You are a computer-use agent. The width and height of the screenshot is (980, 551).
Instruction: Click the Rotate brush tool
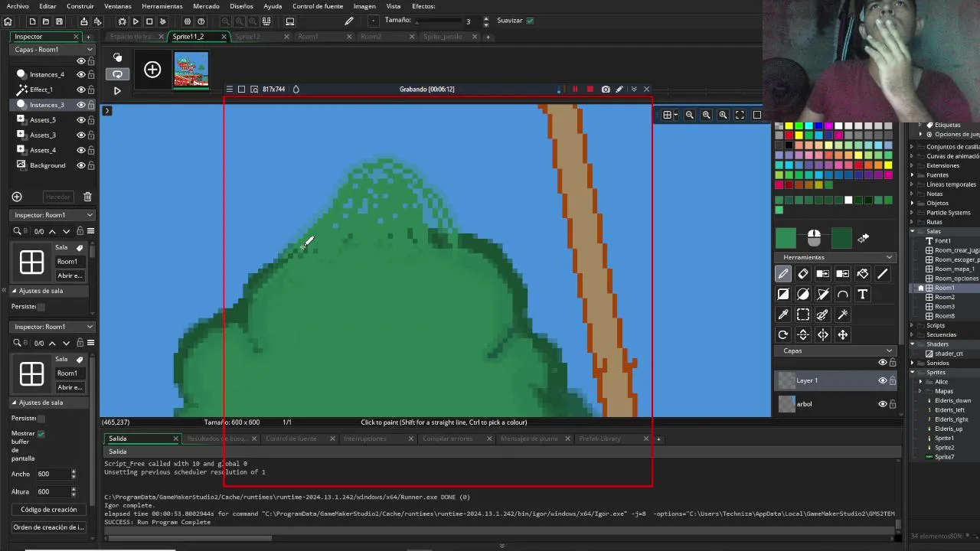point(783,334)
